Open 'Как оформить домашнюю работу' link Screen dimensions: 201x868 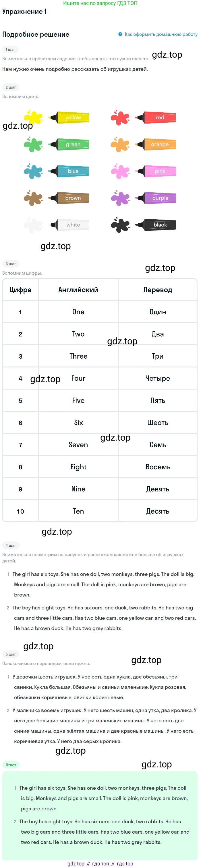tap(161, 34)
